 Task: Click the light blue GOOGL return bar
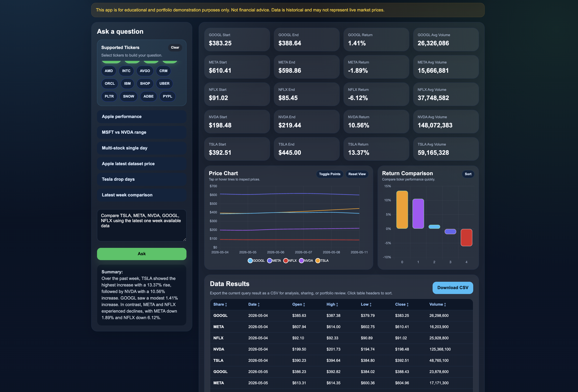(434, 227)
